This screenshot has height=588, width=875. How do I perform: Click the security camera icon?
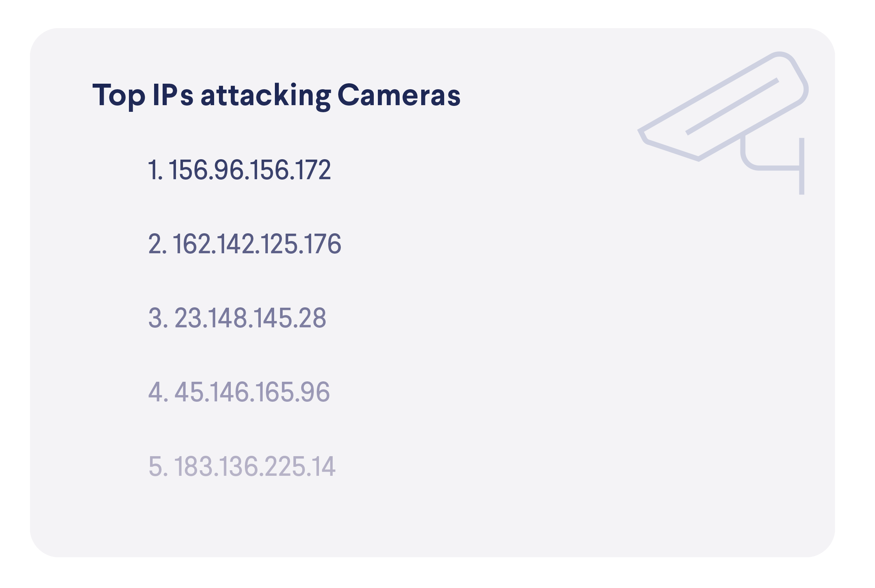point(722,123)
